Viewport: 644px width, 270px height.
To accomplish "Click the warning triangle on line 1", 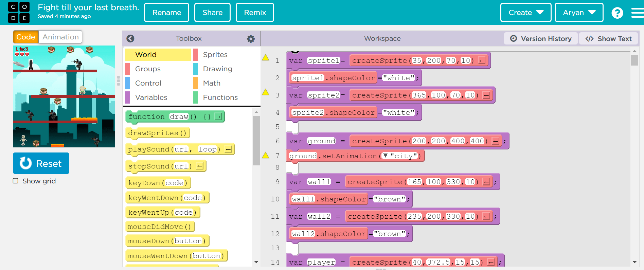I will click(266, 57).
